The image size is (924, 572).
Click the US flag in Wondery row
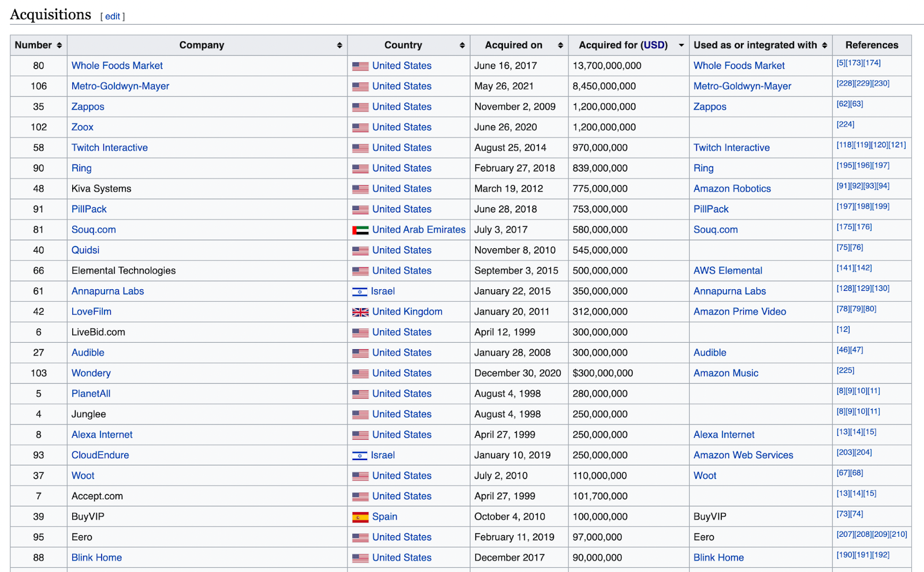click(360, 374)
